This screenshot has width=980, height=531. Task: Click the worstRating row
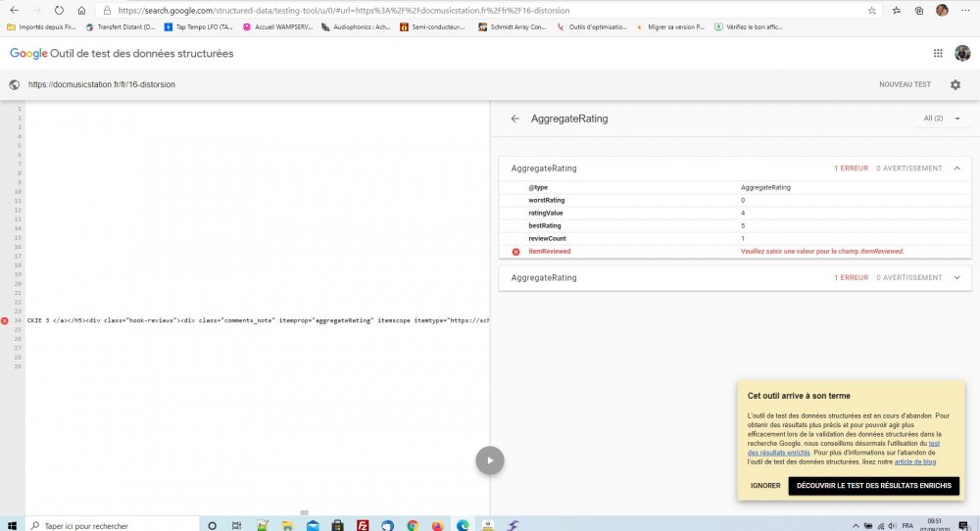click(x=735, y=201)
